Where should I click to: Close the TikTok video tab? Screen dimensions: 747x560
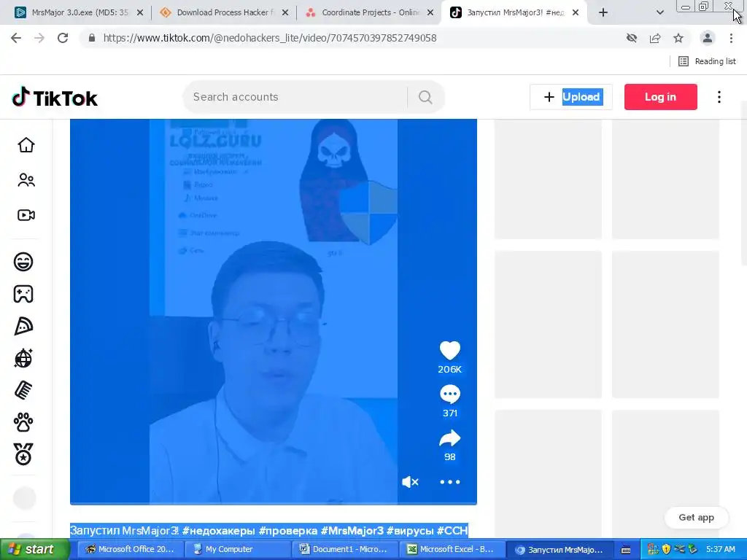[x=576, y=13]
